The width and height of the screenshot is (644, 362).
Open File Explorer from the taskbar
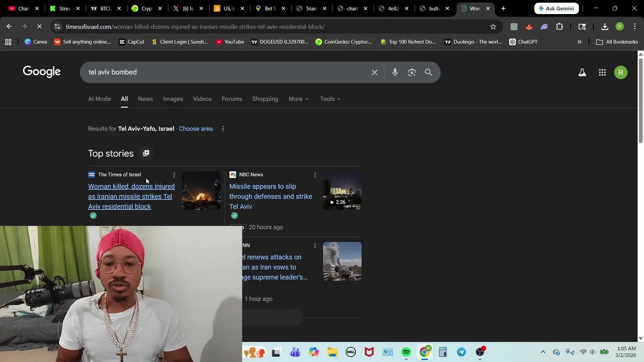[332, 352]
